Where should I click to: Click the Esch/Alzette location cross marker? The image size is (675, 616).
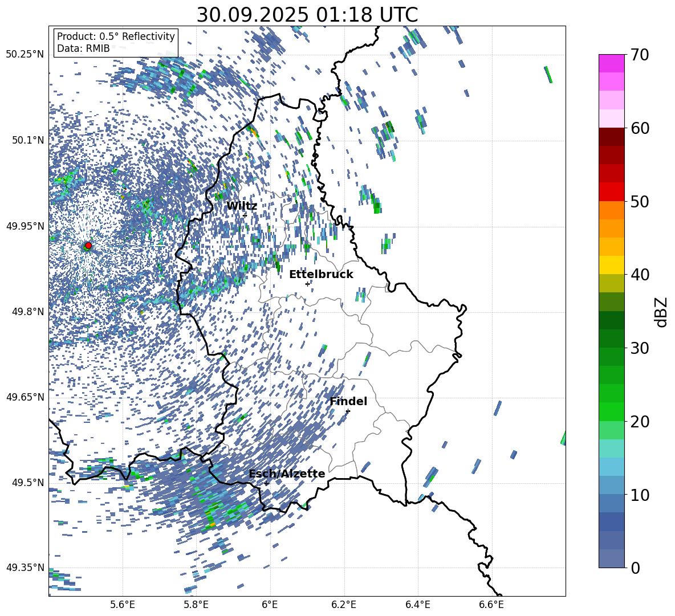click(x=266, y=483)
